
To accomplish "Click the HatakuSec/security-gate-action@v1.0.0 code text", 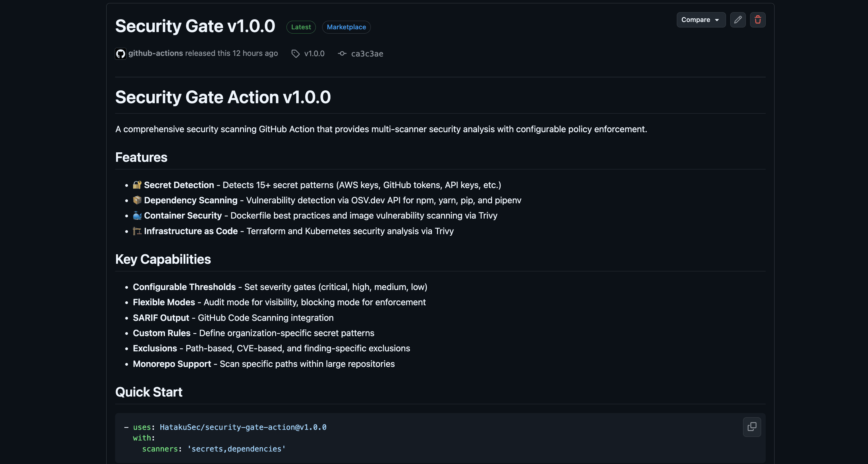I will [243, 427].
